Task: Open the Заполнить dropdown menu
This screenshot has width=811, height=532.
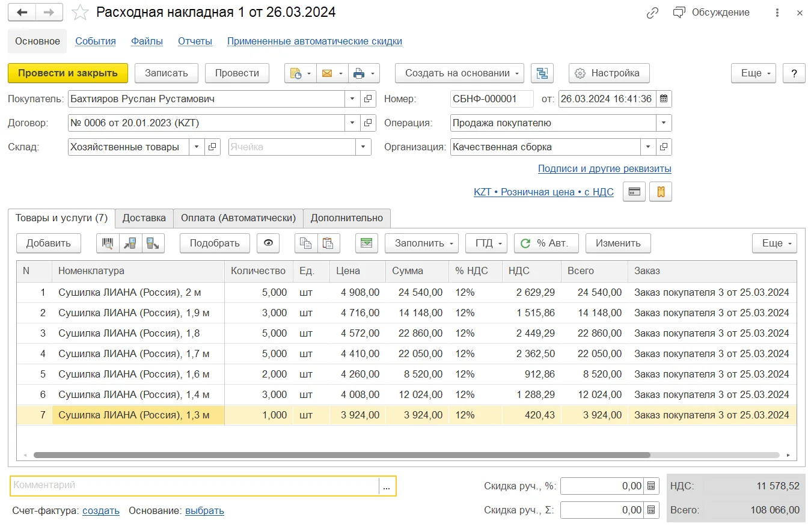Action: coord(421,243)
